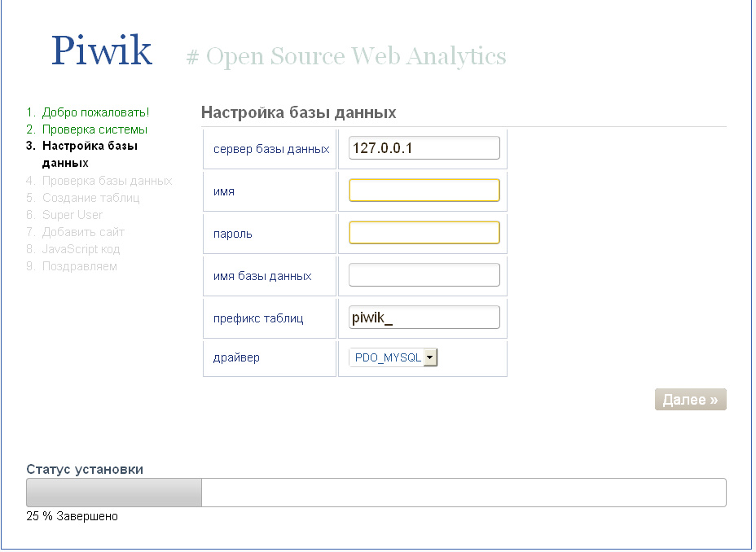756x552 pixels.
Task: Click the installation progress bar
Action: click(376, 493)
